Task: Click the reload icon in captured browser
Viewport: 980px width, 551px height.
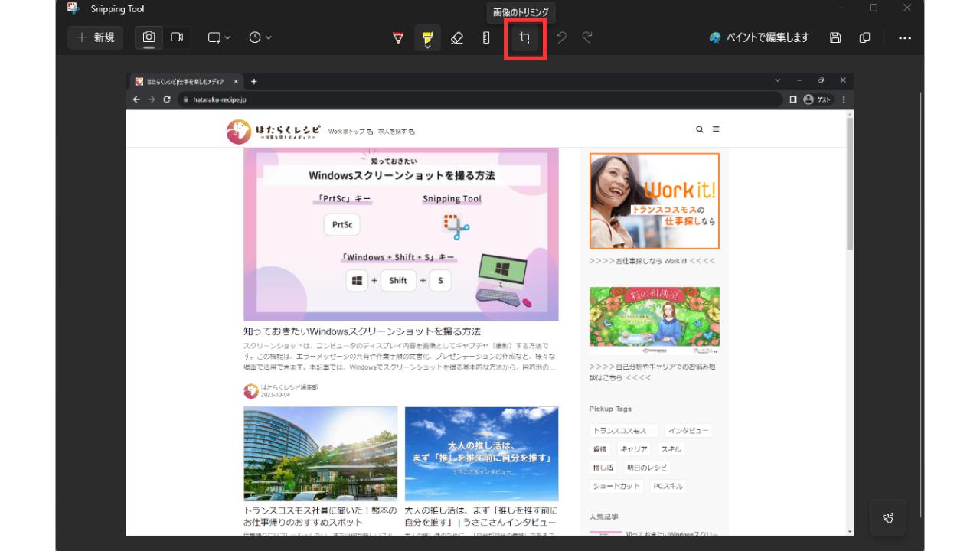Action: (x=167, y=99)
